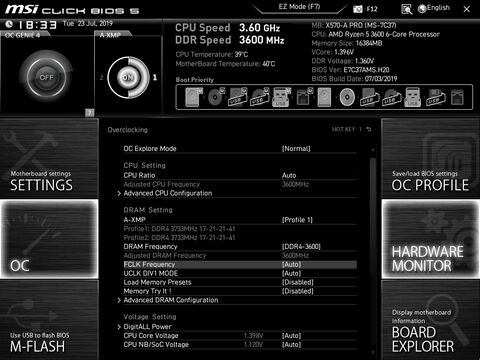
Task: Open the search magnifier icon in top bar
Action: pos(406,9)
